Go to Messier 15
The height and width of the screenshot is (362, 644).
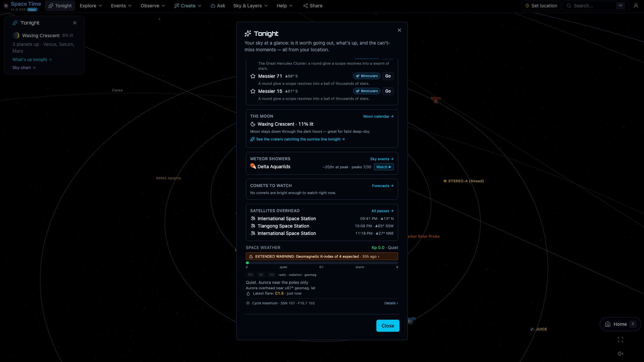click(388, 91)
